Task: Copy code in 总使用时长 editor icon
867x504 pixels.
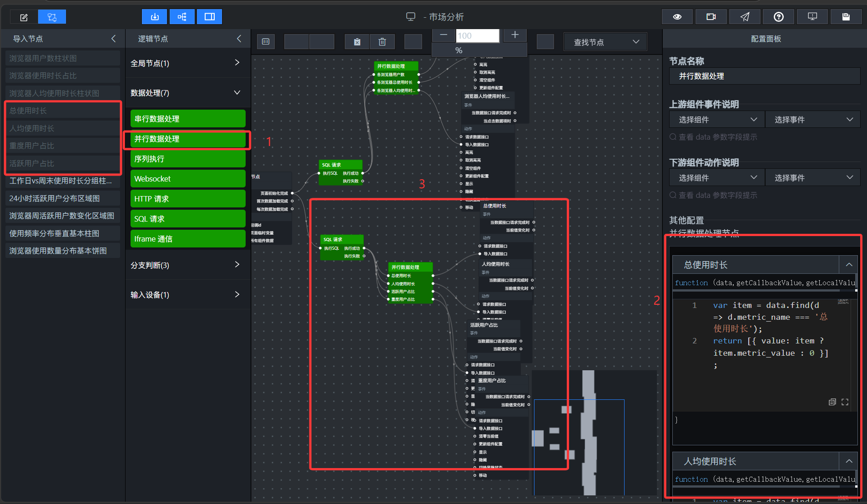Action: [x=832, y=402]
